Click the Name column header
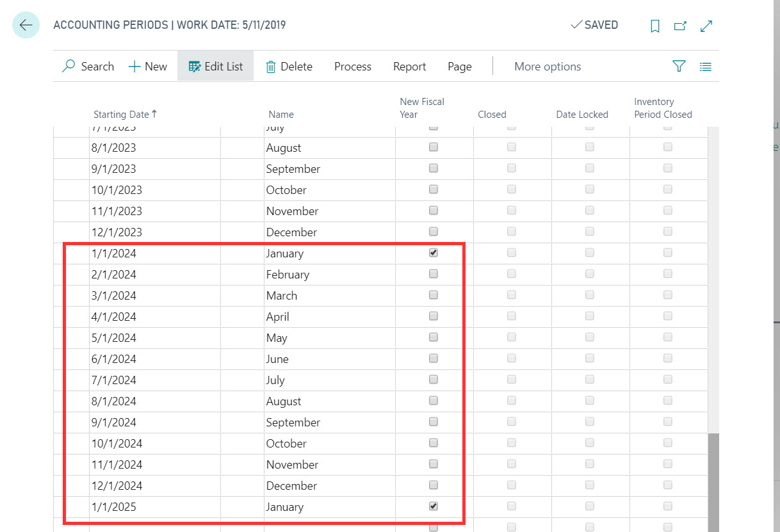The height and width of the screenshot is (532, 780). tap(281, 115)
